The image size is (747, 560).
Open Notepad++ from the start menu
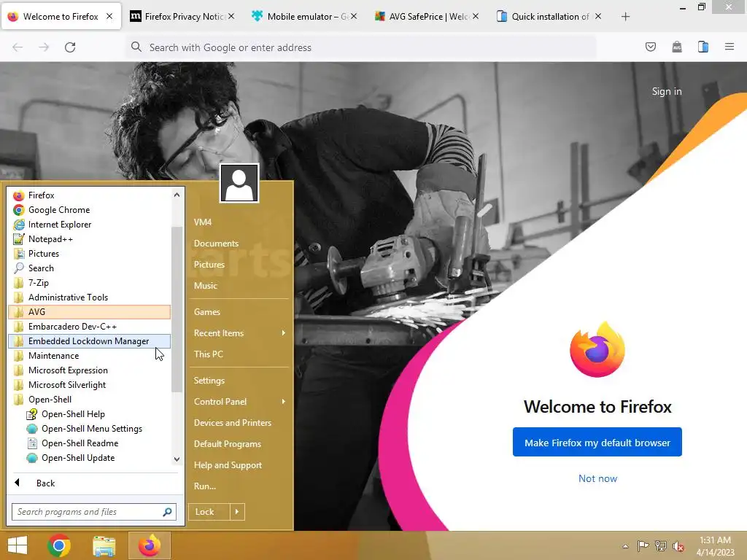90,239
